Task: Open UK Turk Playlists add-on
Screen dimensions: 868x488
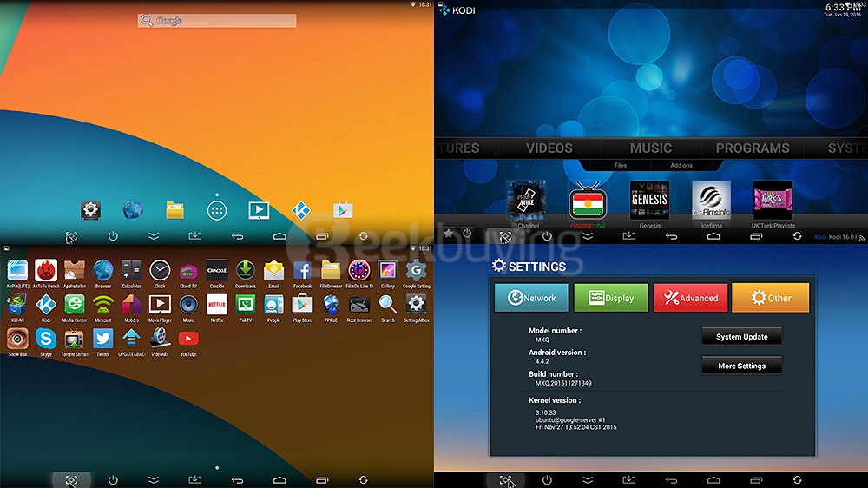Action: tap(773, 204)
